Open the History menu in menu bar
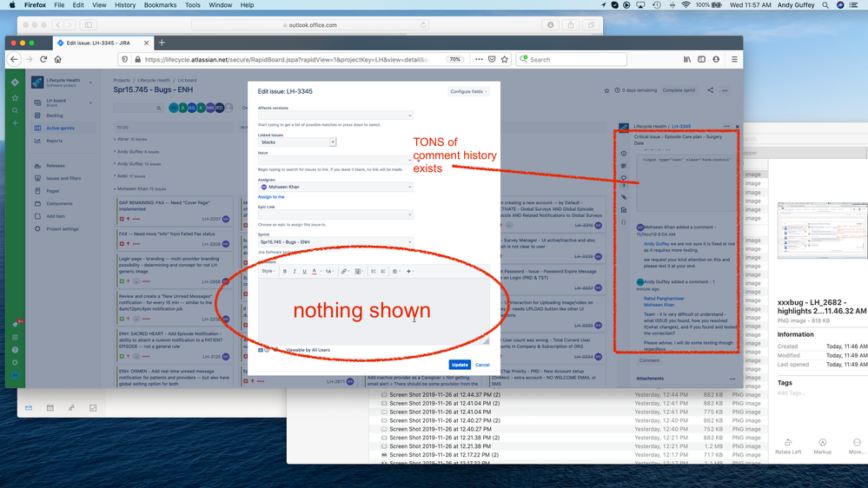868x488 pixels. 124,5
